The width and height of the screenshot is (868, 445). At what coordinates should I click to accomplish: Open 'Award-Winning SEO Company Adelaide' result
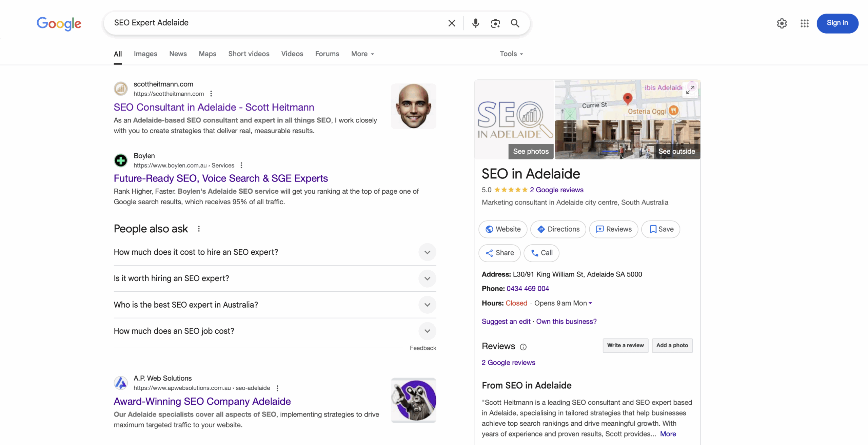[x=202, y=402]
